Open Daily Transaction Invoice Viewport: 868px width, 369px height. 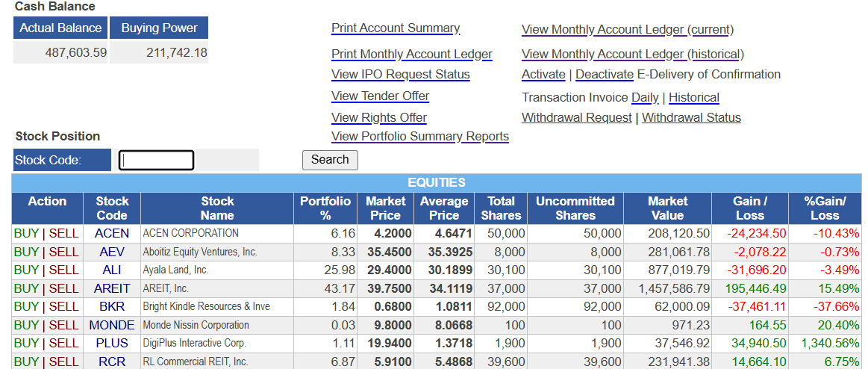click(x=645, y=98)
